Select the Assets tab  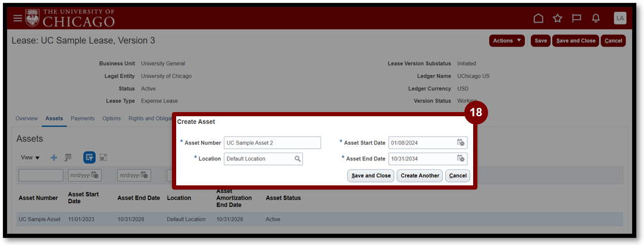tap(54, 119)
